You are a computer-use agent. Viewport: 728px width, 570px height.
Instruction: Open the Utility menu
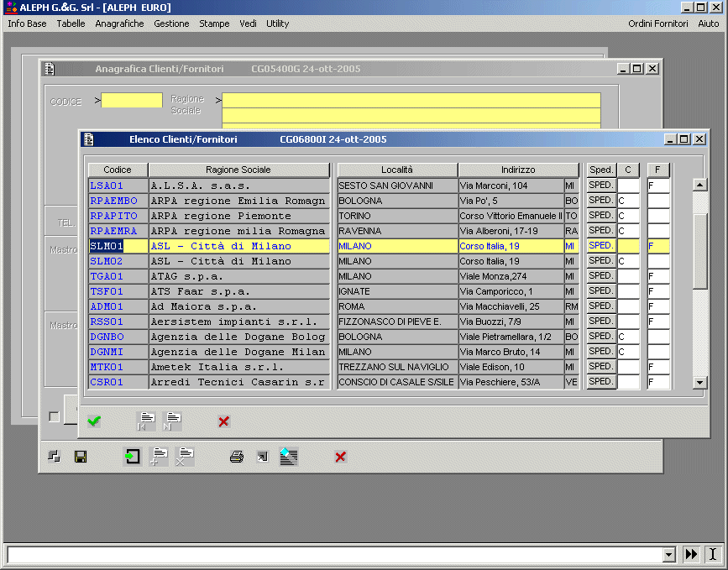pos(277,24)
